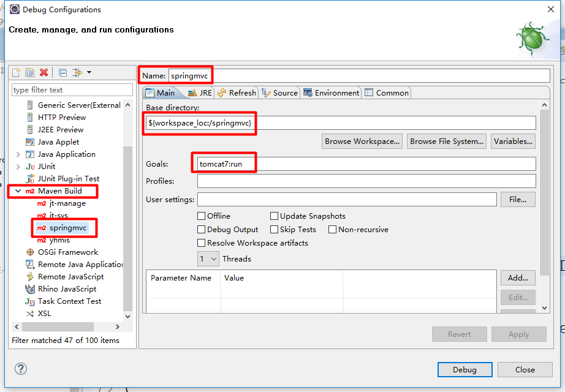The image size is (565, 392).
Task: Open the Environment tab
Action: 331,93
